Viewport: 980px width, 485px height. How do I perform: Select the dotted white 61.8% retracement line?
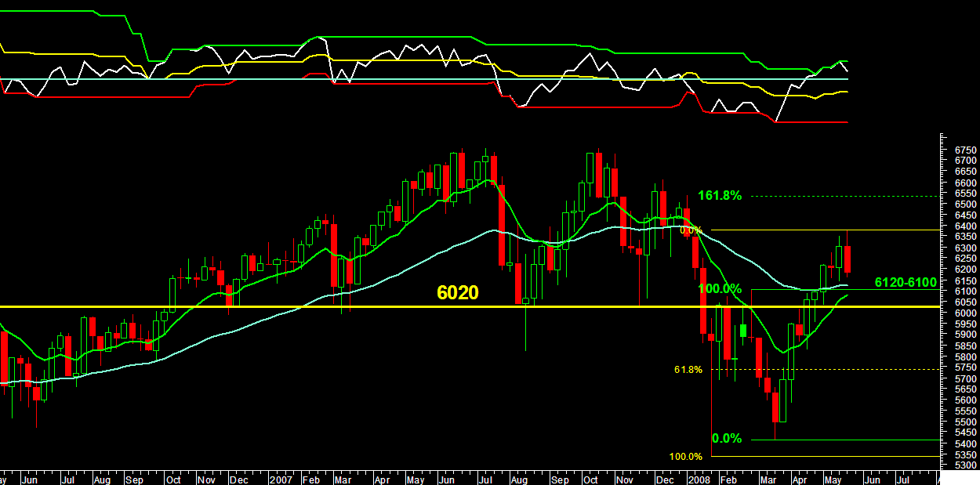pyautogui.click(x=823, y=369)
